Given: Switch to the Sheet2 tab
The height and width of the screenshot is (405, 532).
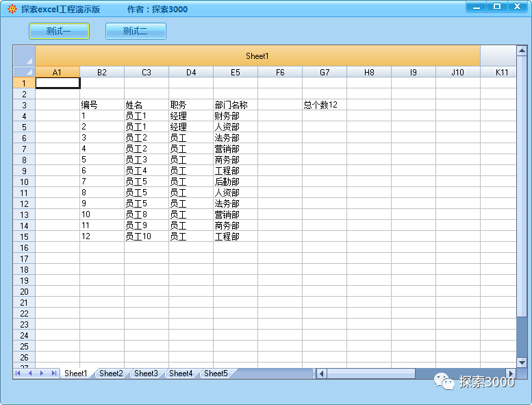Looking at the screenshot, I should (x=111, y=373).
